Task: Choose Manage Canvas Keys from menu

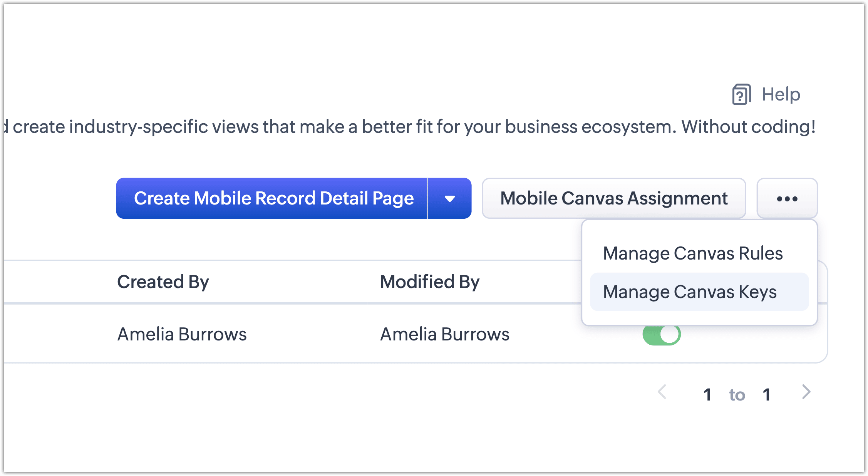Action: pyautogui.click(x=689, y=292)
